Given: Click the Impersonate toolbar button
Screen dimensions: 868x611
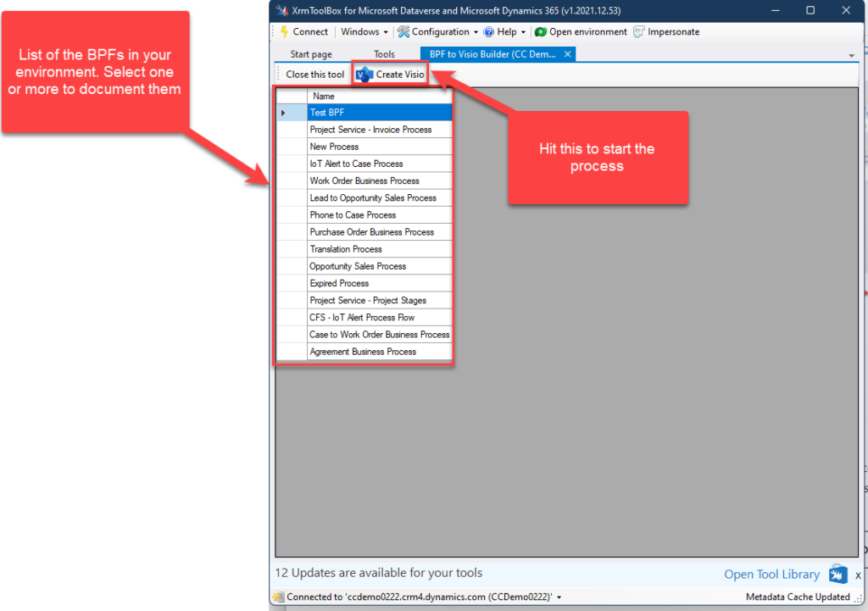Looking at the screenshot, I should click(x=666, y=31).
